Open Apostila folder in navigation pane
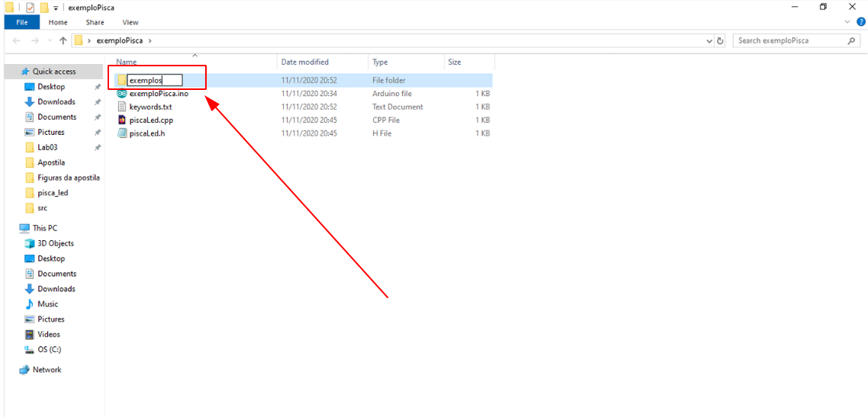Viewport: 868px width, 417px height. 51,162
